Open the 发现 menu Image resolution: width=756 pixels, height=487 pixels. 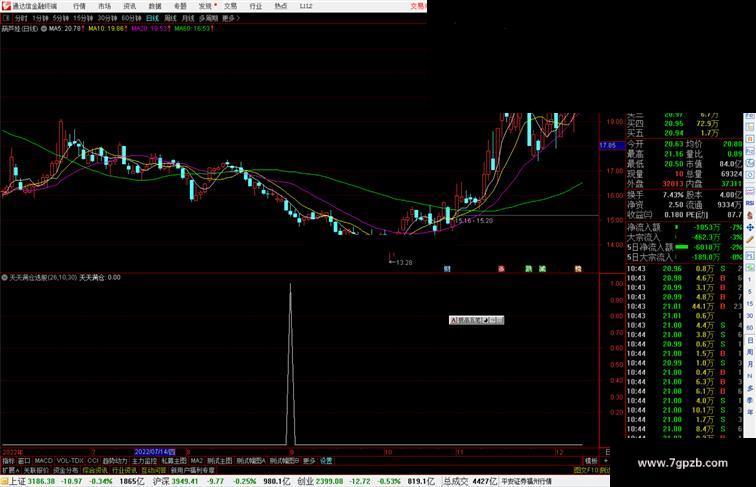pyautogui.click(x=205, y=6)
